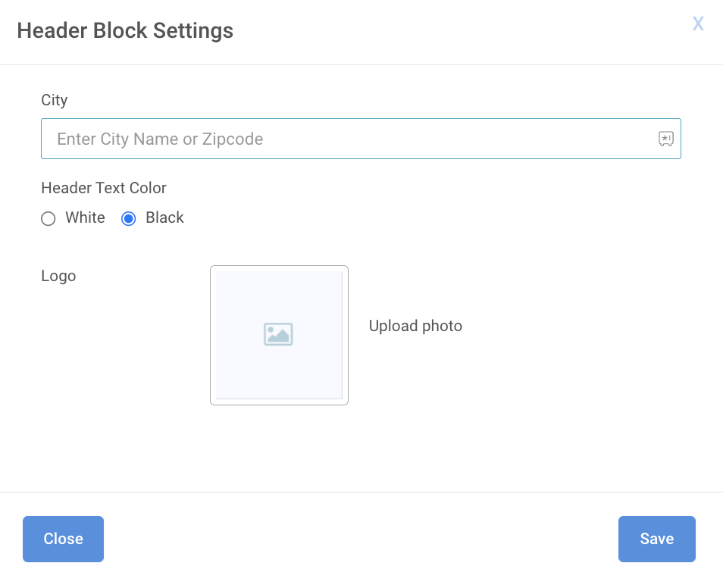
Task: Click the Enter City Name or Zipcode placeholder
Action: click(x=160, y=139)
